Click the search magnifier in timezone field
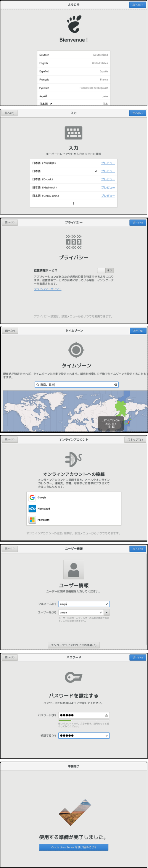This screenshot has width=148, height=868. (x=38, y=384)
